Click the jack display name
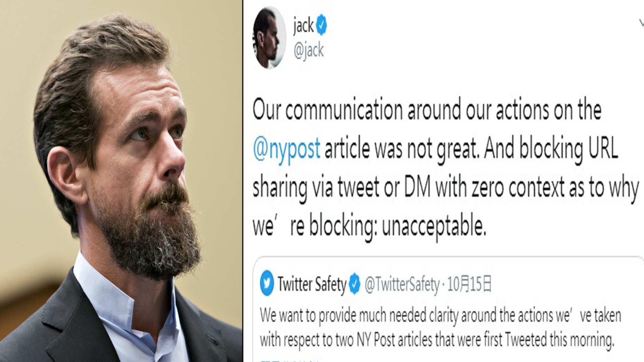The width and height of the screenshot is (644, 362). (x=304, y=26)
